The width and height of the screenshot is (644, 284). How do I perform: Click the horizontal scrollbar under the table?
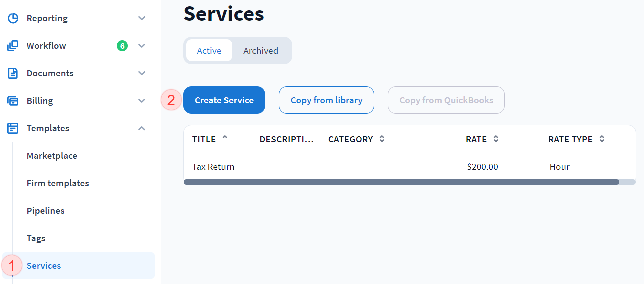(x=401, y=182)
